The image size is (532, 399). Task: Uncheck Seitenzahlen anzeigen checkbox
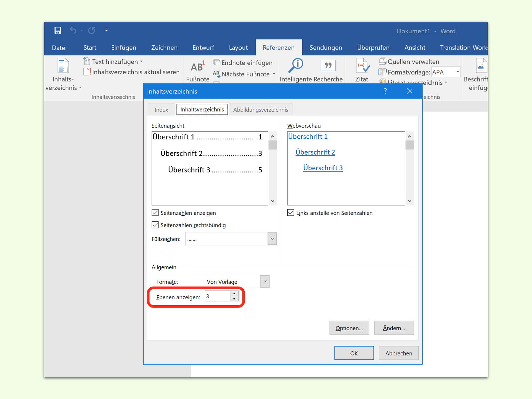coord(155,212)
